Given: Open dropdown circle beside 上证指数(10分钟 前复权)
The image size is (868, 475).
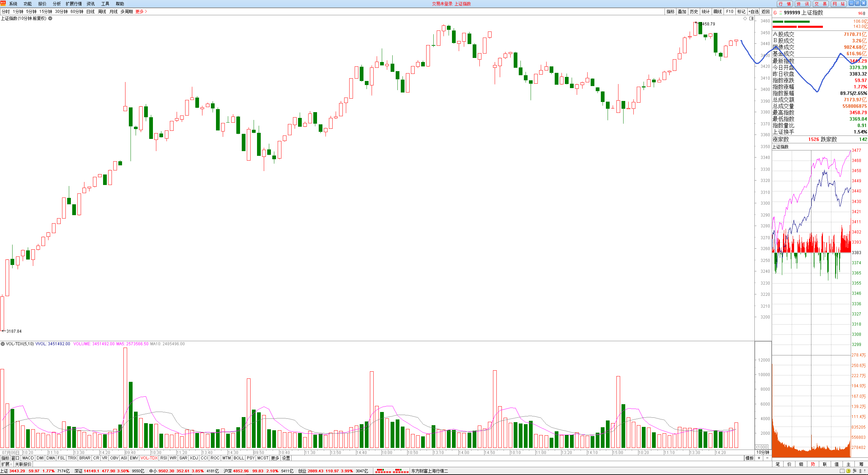Looking at the screenshot, I should click(x=50, y=18).
